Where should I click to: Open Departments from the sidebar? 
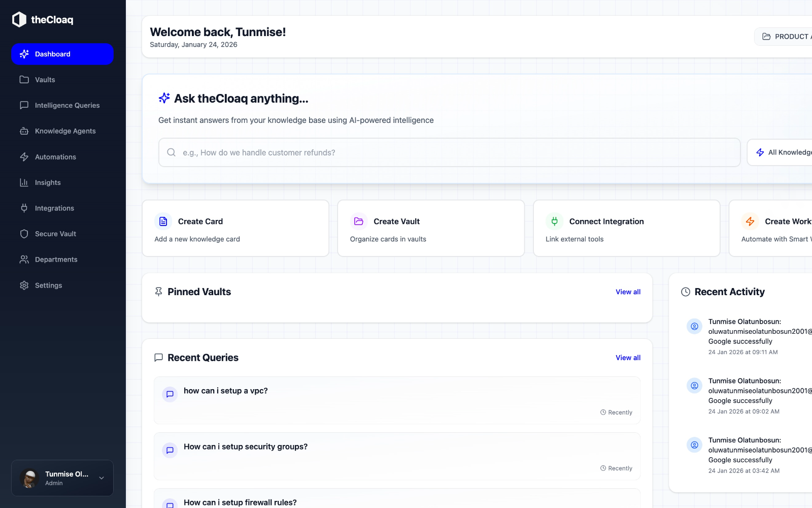[x=62, y=260]
